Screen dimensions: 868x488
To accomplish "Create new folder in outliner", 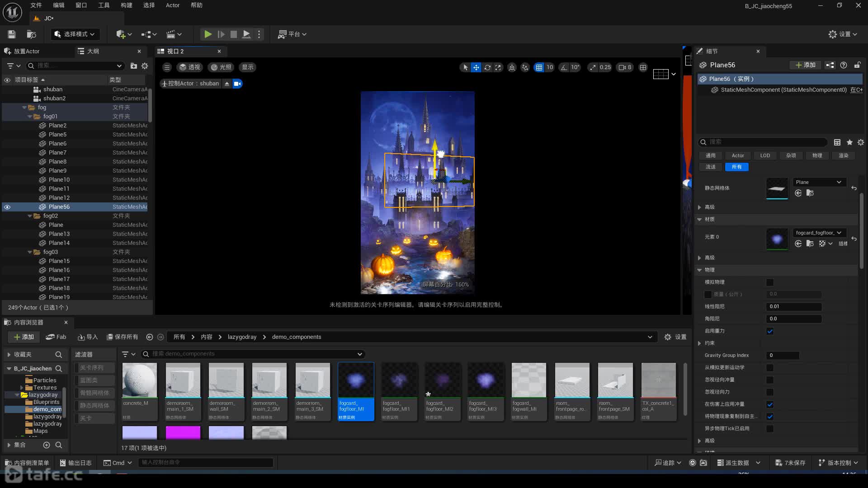I will click(x=134, y=66).
